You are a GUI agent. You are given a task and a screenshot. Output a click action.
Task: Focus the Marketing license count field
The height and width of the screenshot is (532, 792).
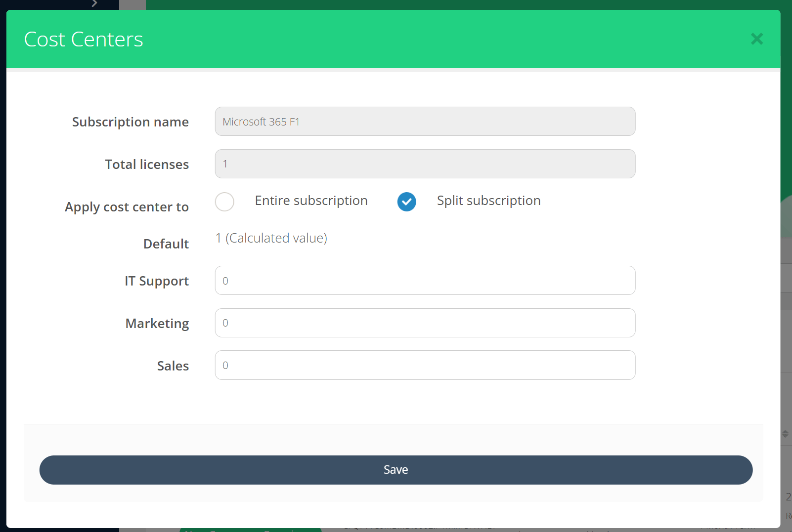pyautogui.click(x=425, y=323)
